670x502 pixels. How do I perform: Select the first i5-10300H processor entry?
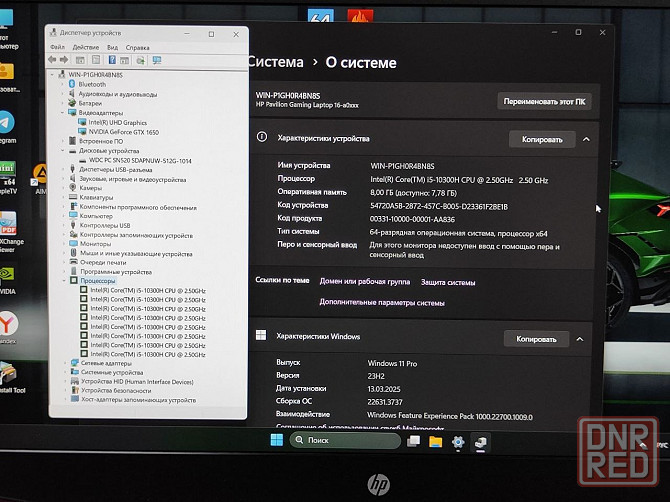tap(148, 291)
